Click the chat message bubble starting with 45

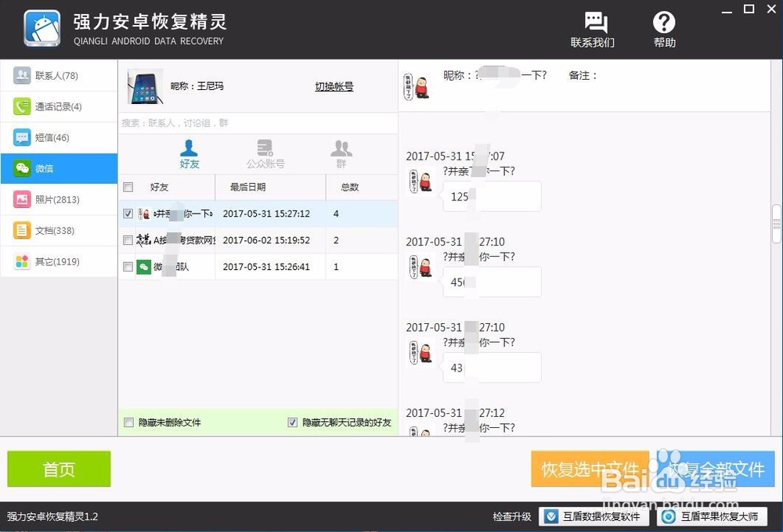point(492,282)
